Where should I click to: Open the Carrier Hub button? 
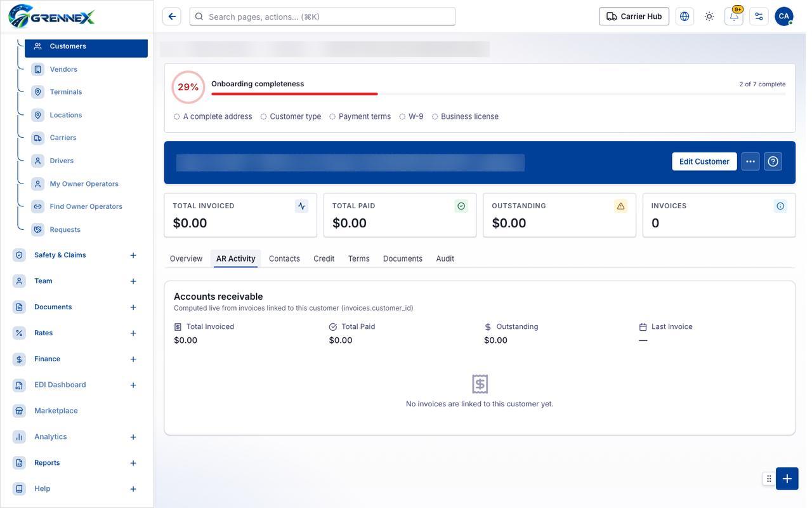(634, 17)
